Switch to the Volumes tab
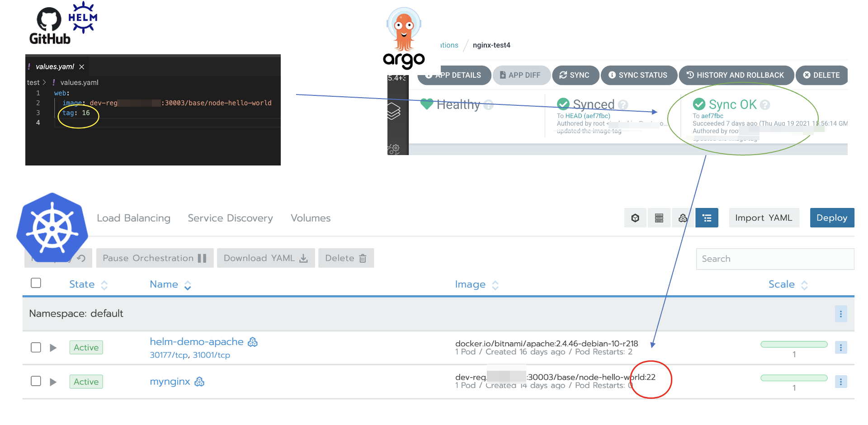Viewport: 868px width, 425px height. [x=311, y=218]
